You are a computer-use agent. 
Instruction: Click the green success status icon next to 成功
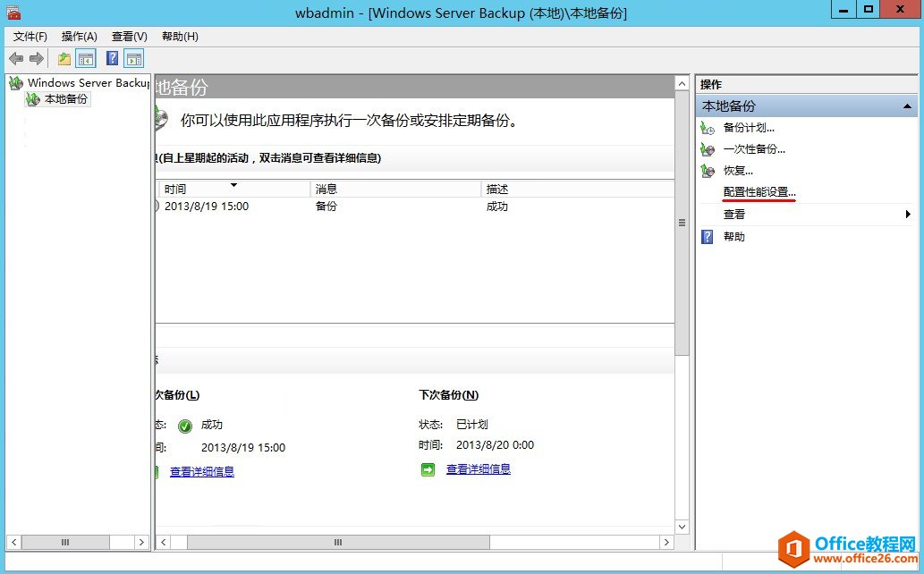point(184,425)
